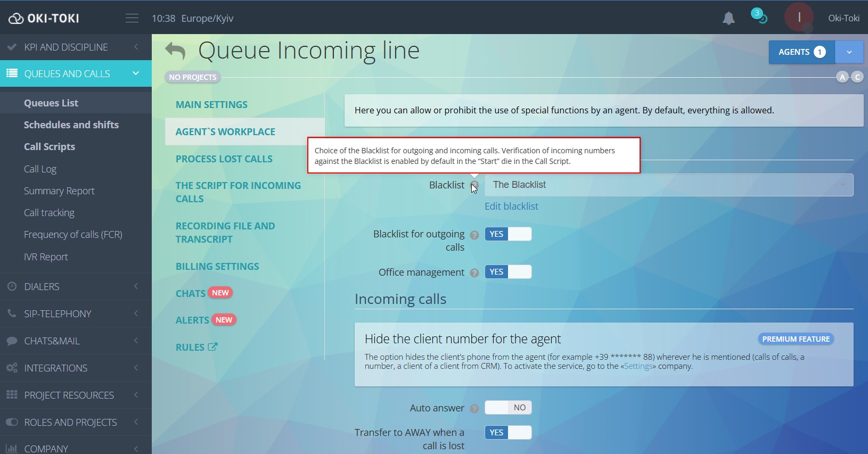Toggle Transfer to AWAY when call is lost
Viewport: 868px width, 454px height.
point(508,433)
